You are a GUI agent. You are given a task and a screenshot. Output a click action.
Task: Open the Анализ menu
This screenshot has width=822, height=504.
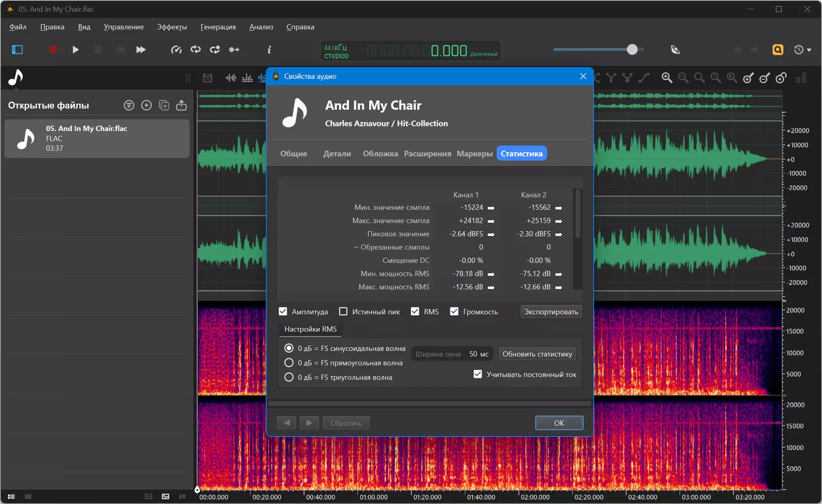pyautogui.click(x=261, y=27)
